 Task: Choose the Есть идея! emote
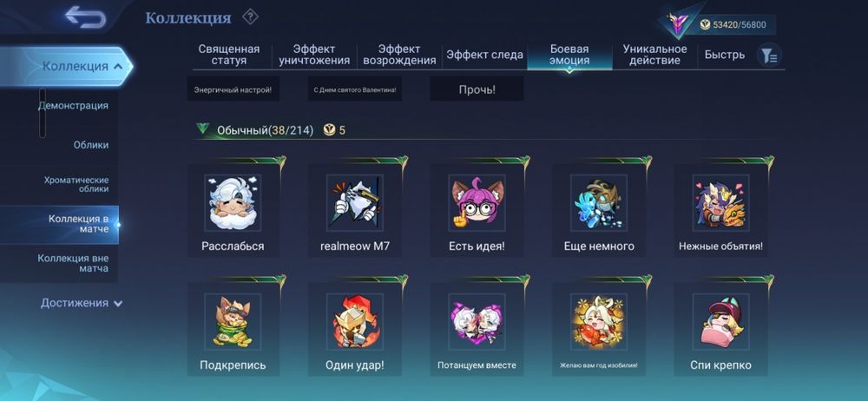point(477,210)
